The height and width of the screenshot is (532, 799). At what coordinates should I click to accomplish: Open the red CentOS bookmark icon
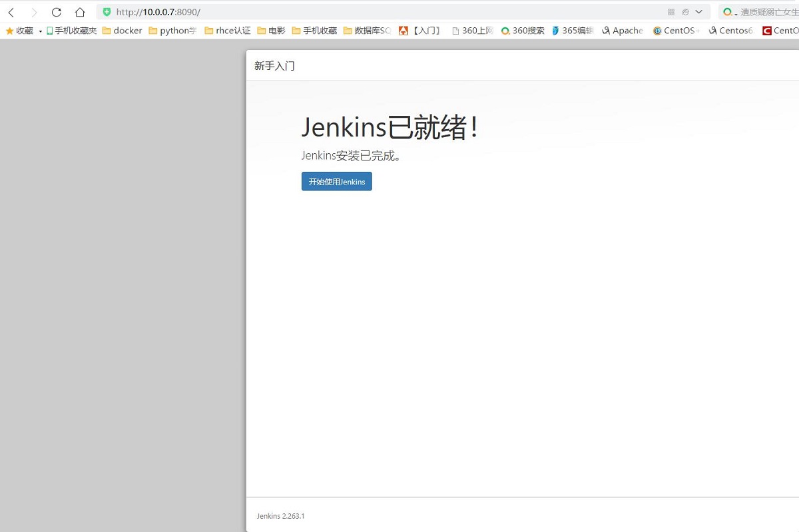click(x=767, y=31)
